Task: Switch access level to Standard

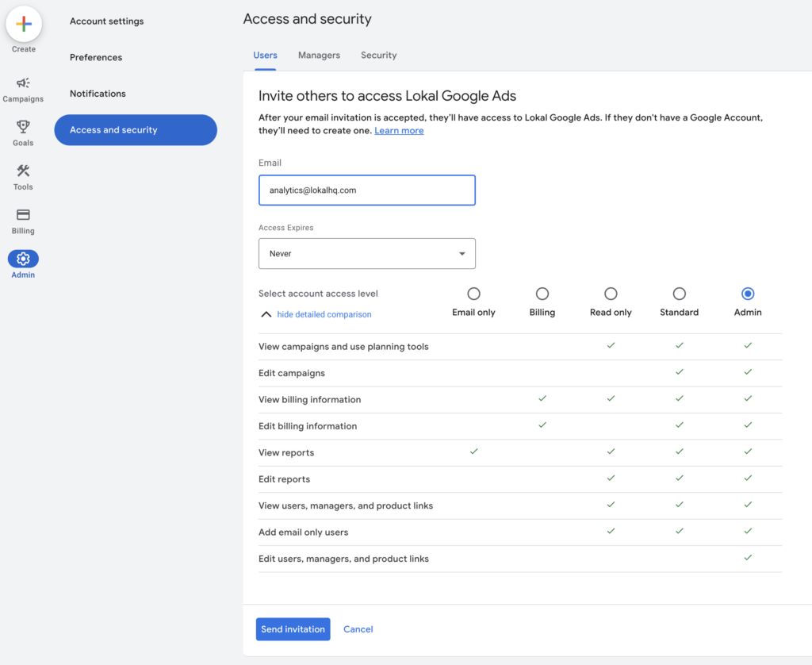Action: [x=679, y=293]
